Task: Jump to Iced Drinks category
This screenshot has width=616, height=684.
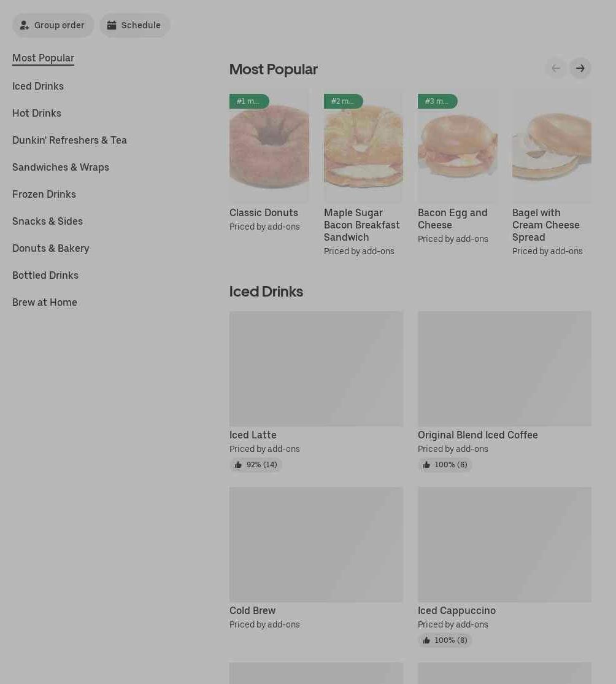Action: 38,87
